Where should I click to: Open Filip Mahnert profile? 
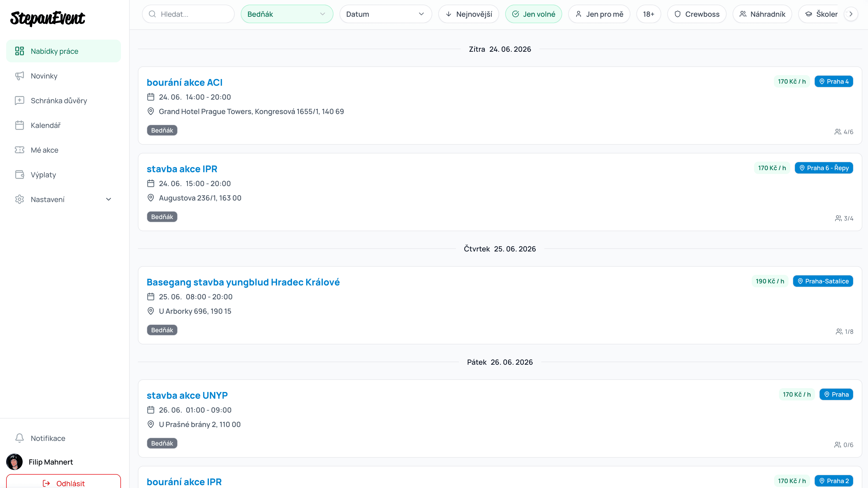point(50,462)
